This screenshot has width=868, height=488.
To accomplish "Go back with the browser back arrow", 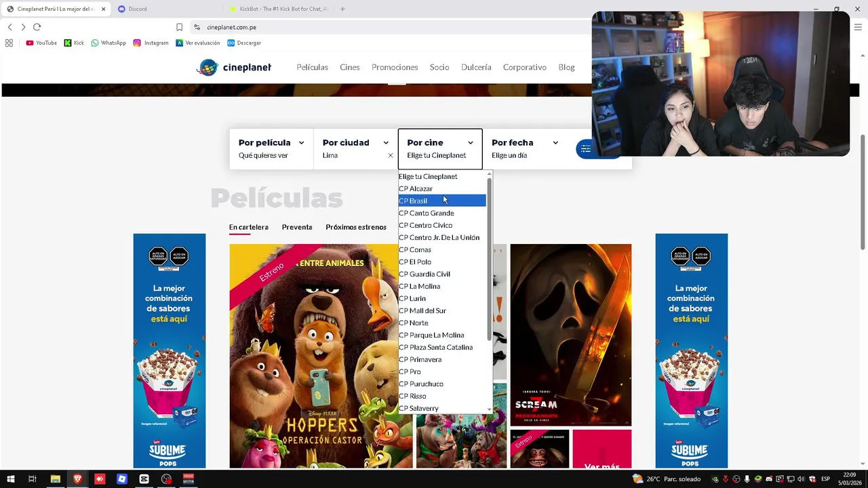I will (9, 27).
